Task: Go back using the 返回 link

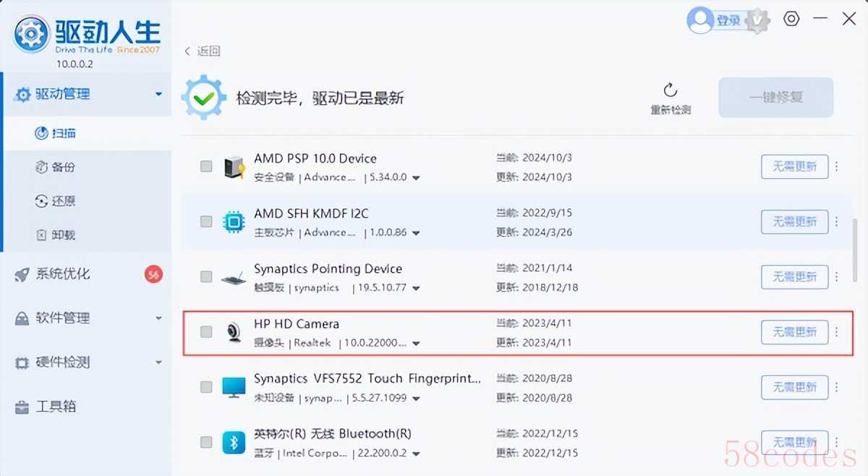Action: click(202, 51)
